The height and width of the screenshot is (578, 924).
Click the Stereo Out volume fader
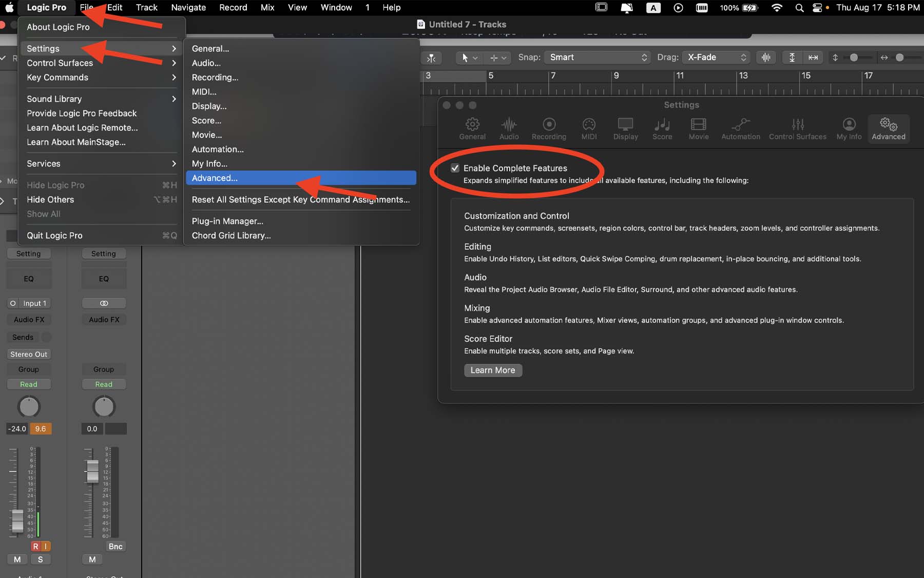(x=92, y=471)
